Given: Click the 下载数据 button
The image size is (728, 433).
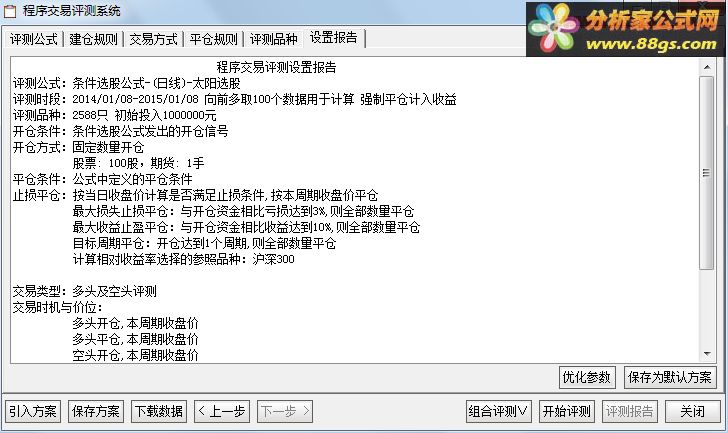Looking at the screenshot, I should click(159, 411).
